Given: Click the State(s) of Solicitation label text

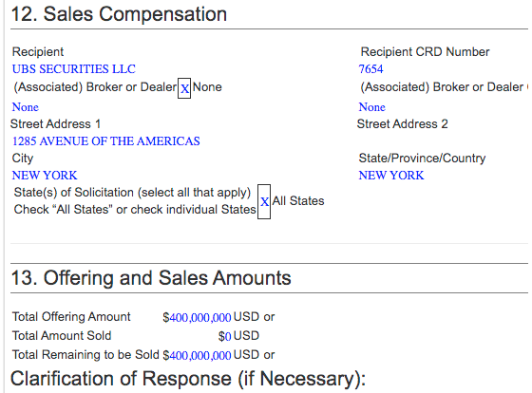Looking at the screenshot, I should click(x=132, y=193).
